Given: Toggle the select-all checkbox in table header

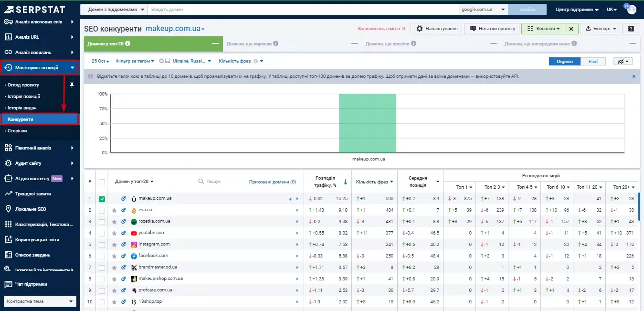Looking at the screenshot, I should point(102,182).
